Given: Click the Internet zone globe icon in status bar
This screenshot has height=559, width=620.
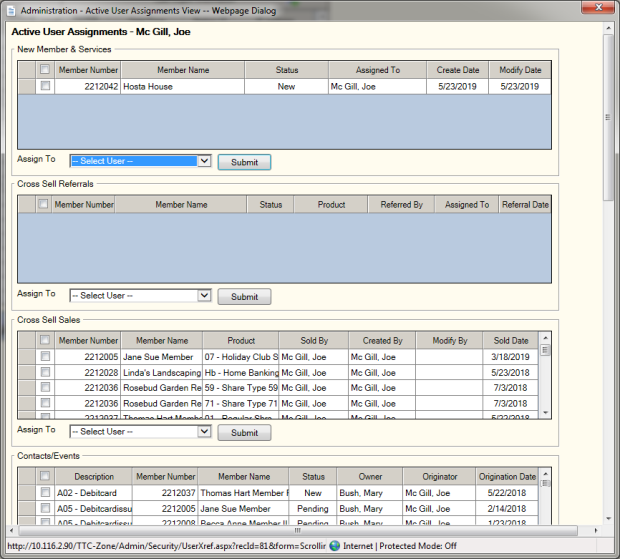Looking at the screenshot, I should coord(335,546).
